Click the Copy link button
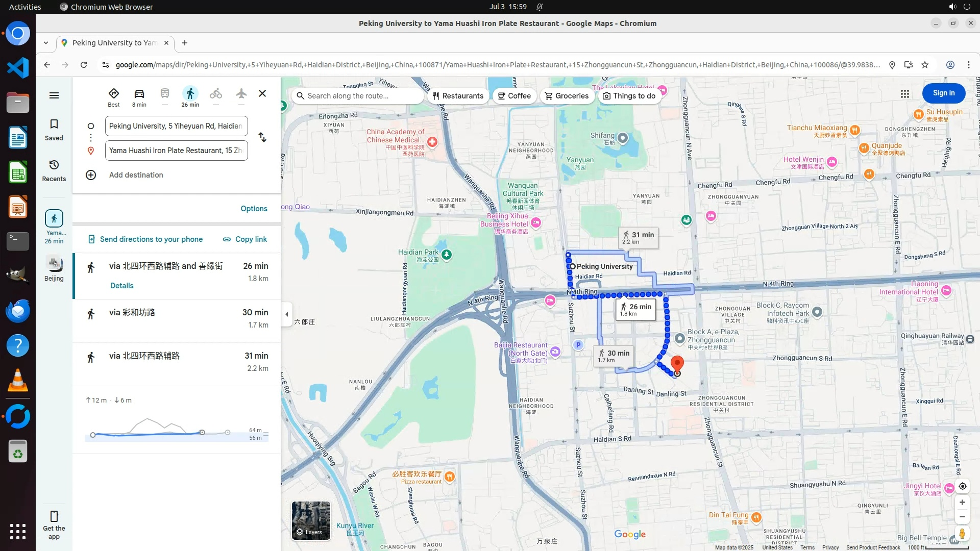 point(245,239)
